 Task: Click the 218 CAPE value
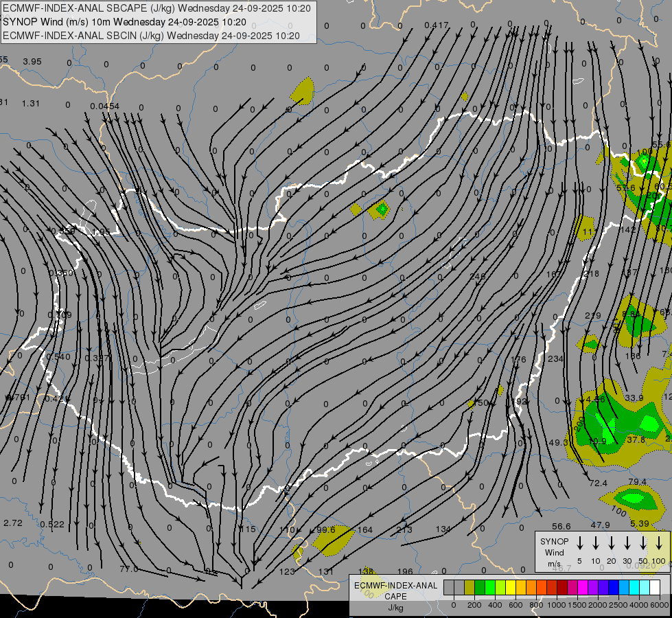pyautogui.click(x=592, y=273)
